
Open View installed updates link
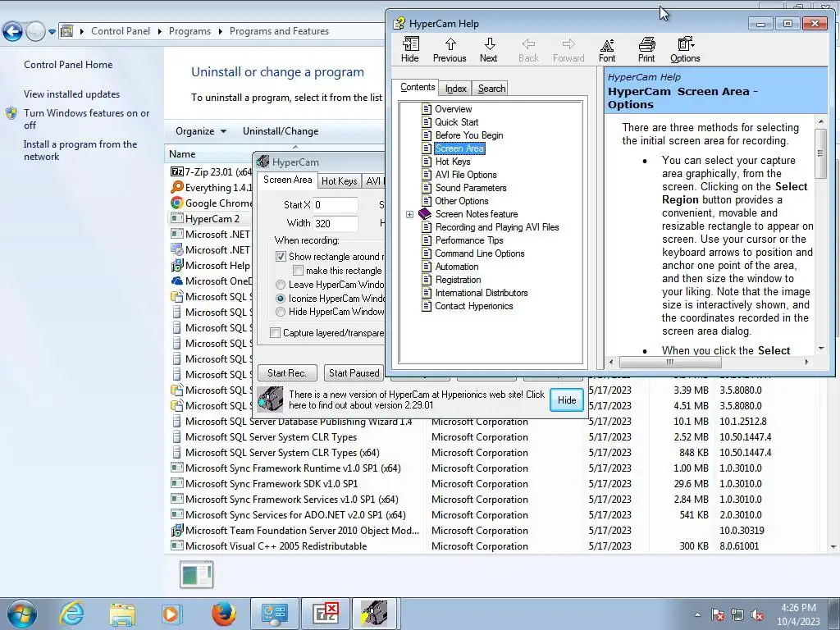(x=72, y=94)
